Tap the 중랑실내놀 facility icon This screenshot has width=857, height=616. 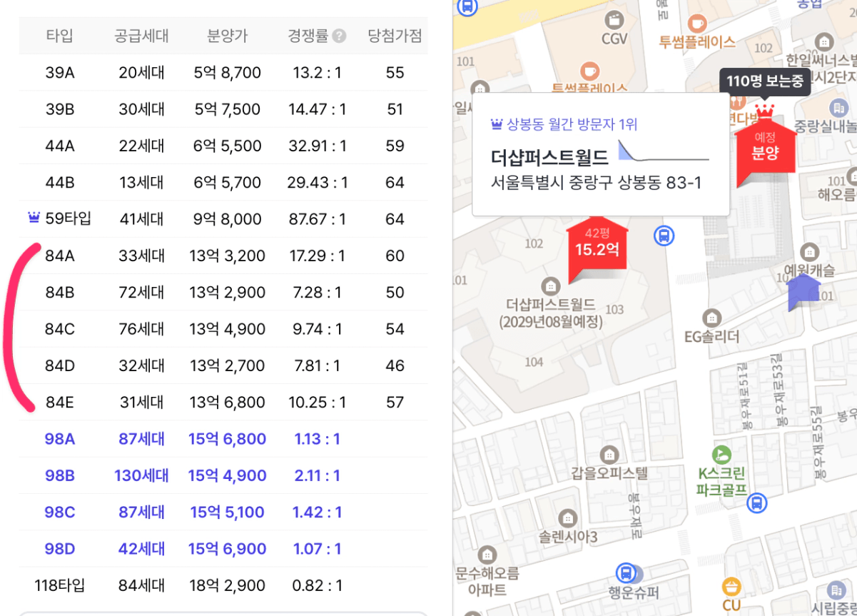point(840,108)
